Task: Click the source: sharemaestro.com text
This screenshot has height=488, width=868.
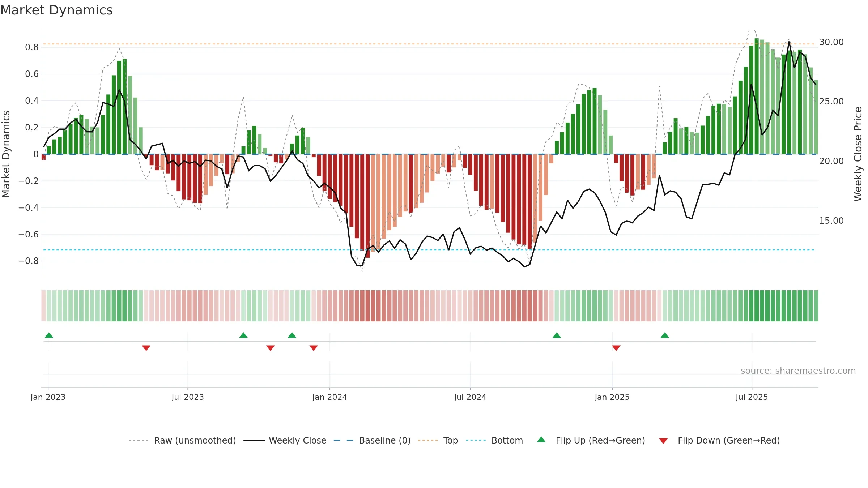Action: point(798,371)
